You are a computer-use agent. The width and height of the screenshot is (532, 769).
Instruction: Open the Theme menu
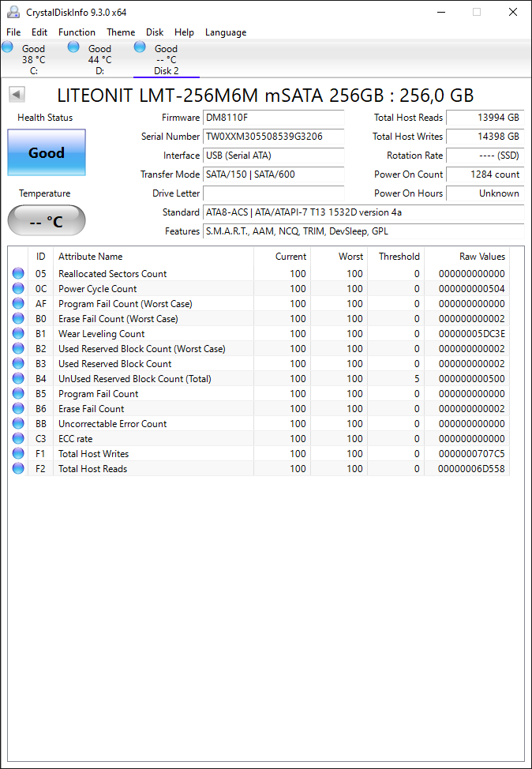[x=121, y=32]
